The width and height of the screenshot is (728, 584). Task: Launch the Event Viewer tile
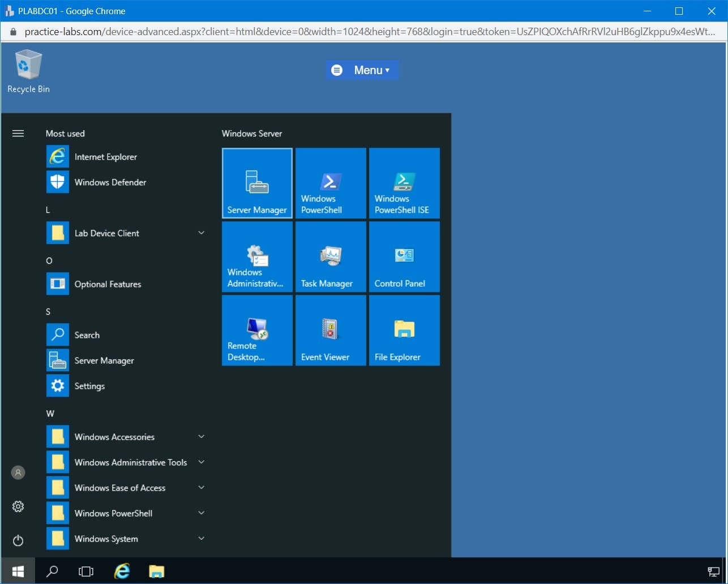(x=331, y=330)
